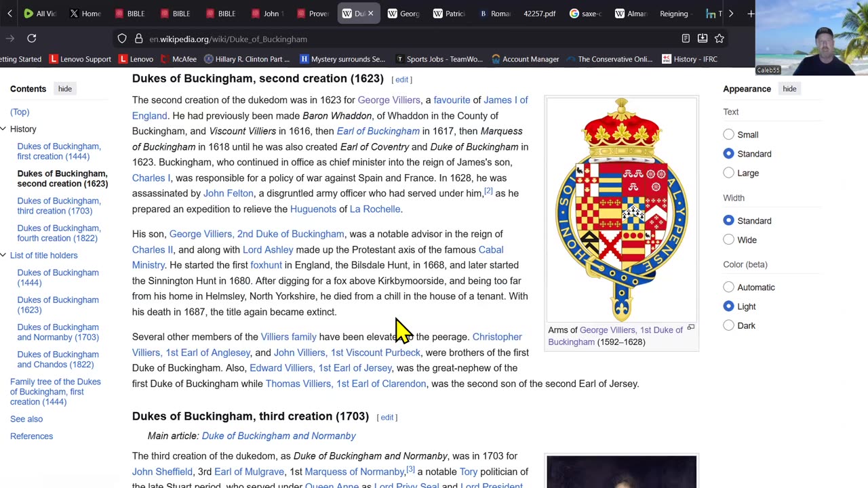Open a new tab with the plus icon
This screenshot has height=488, width=868.
[751, 14]
